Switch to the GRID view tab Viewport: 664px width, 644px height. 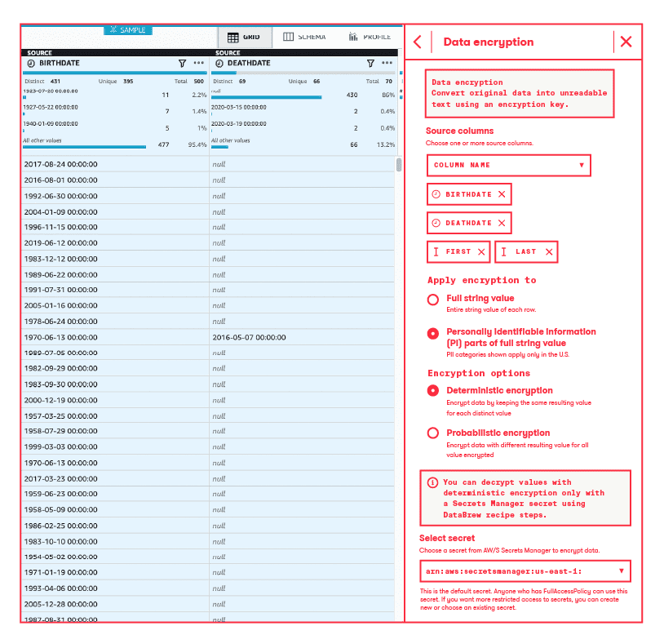245,38
